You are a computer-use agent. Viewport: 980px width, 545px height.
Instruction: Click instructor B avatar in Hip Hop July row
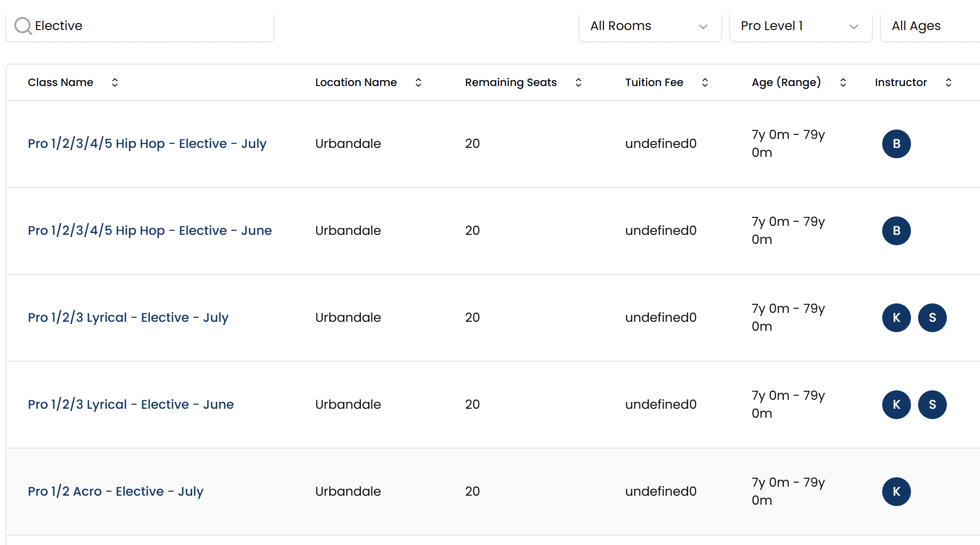point(896,144)
